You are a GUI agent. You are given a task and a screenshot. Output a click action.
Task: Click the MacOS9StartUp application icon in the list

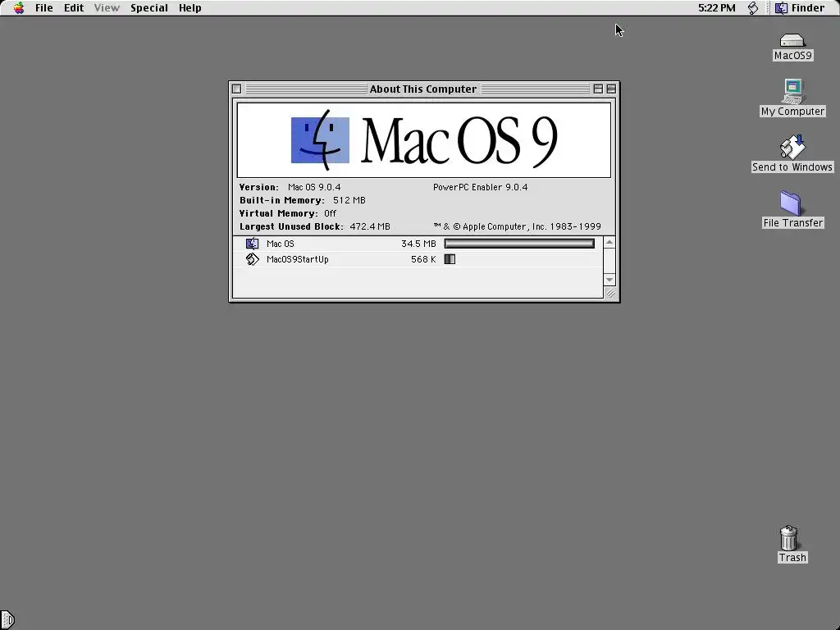click(252, 259)
